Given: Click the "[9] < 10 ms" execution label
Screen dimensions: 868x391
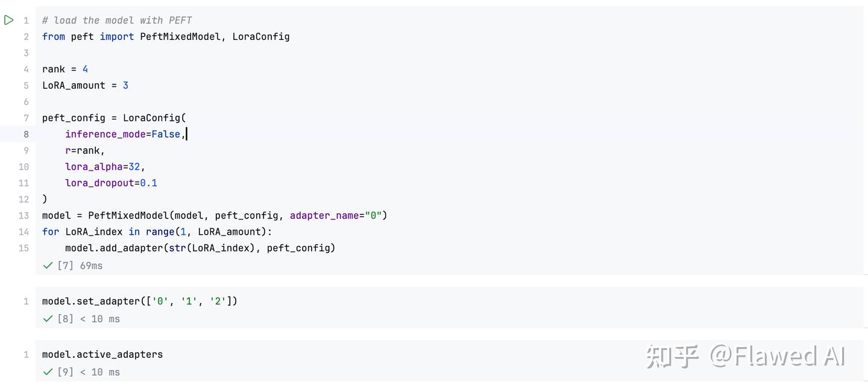Looking at the screenshot, I should [89, 372].
